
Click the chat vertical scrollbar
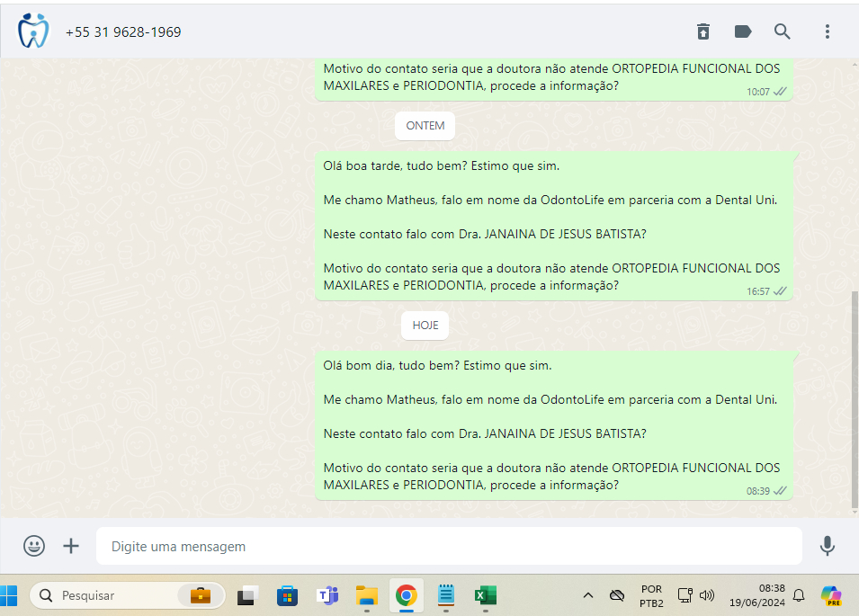tap(855, 399)
